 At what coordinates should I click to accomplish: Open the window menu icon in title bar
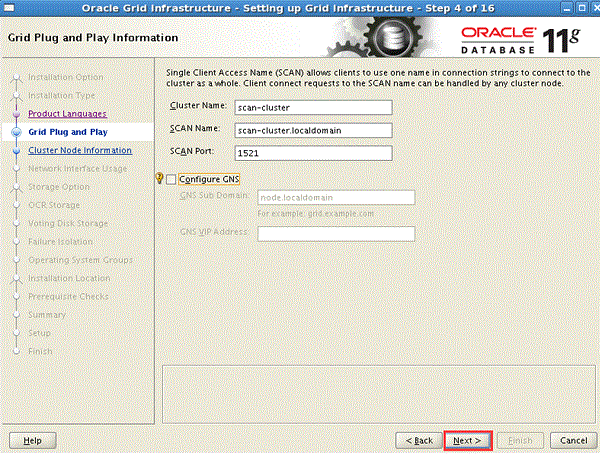coord(9,8)
